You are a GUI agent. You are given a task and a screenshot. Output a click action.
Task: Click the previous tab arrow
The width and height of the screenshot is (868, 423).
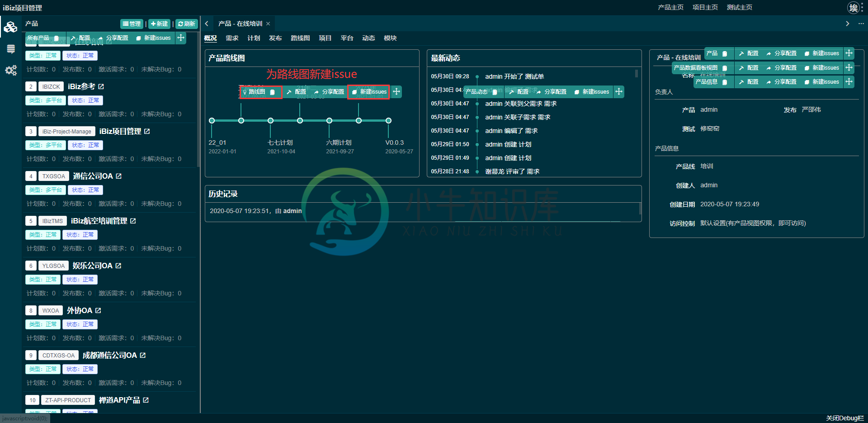pyautogui.click(x=207, y=24)
